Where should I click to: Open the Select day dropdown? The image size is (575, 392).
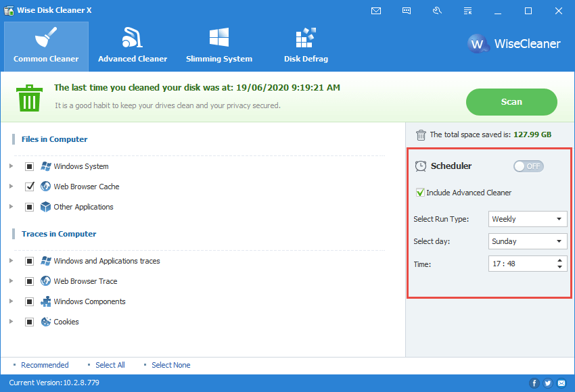528,241
